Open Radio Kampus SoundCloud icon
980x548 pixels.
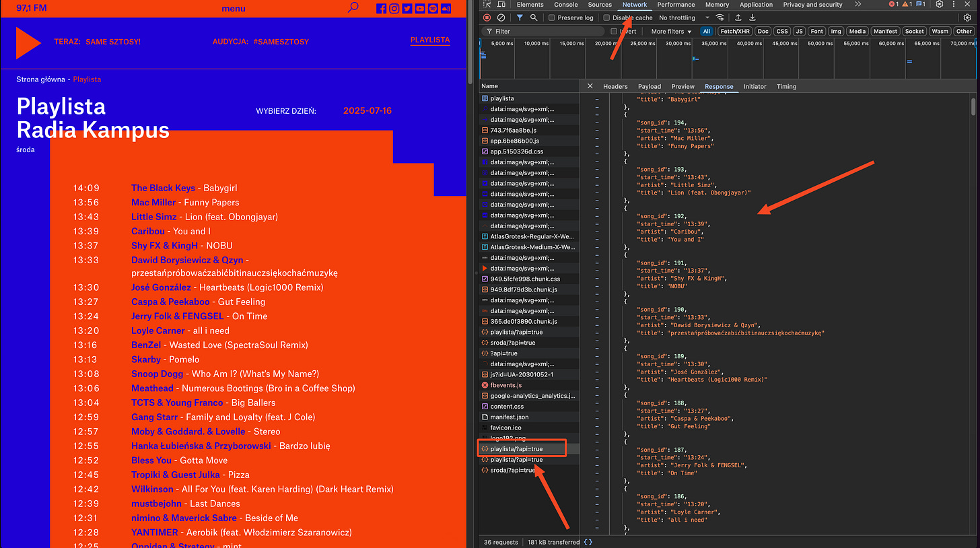(446, 9)
